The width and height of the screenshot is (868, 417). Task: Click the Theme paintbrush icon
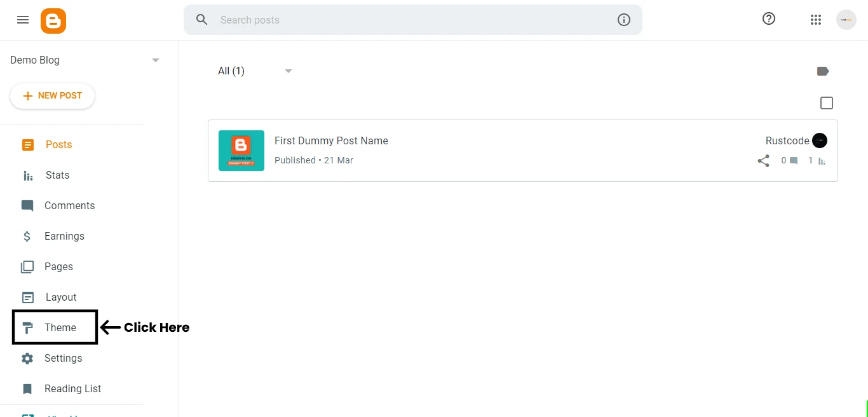[27, 327]
